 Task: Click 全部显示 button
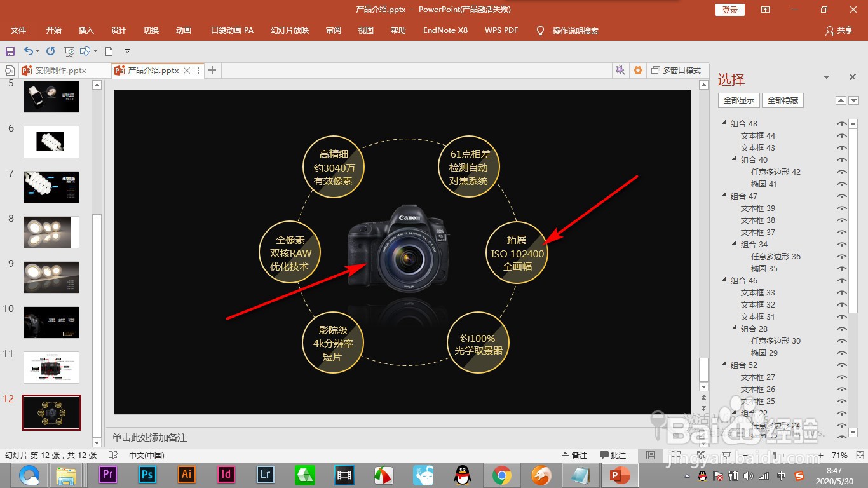(x=739, y=100)
